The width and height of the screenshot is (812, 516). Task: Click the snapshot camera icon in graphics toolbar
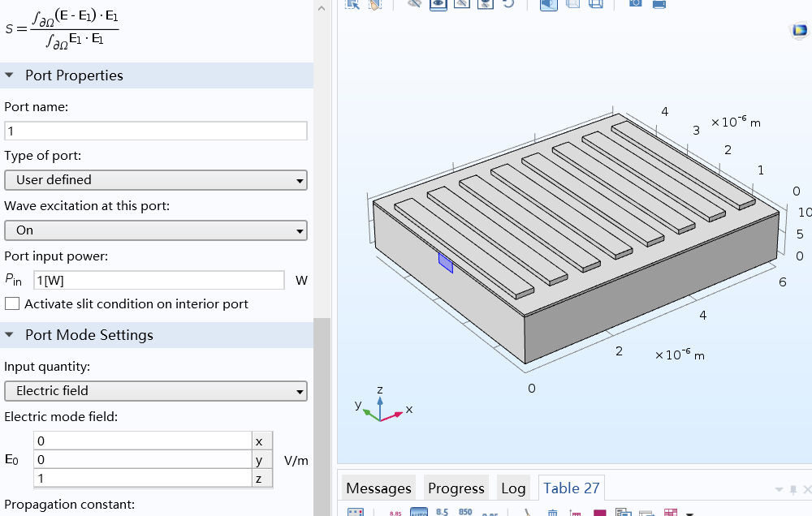point(635,3)
